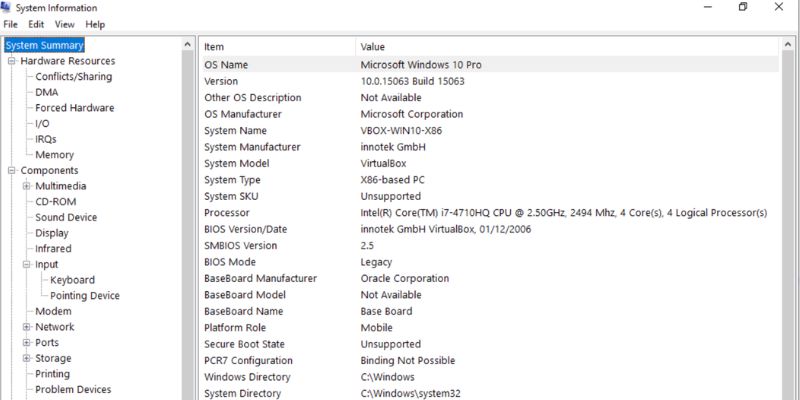Select Problem Devices in the tree
This screenshot has height=400, width=800.
point(73,390)
